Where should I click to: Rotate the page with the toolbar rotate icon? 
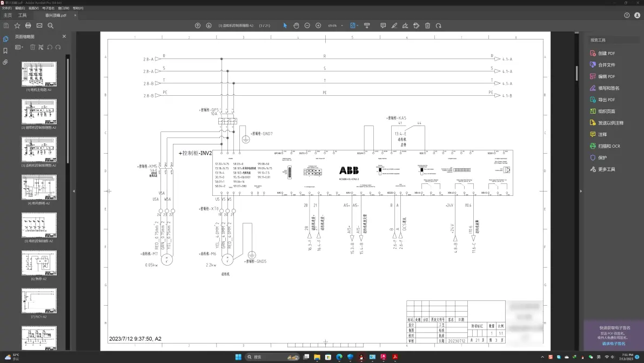point(439,25)
